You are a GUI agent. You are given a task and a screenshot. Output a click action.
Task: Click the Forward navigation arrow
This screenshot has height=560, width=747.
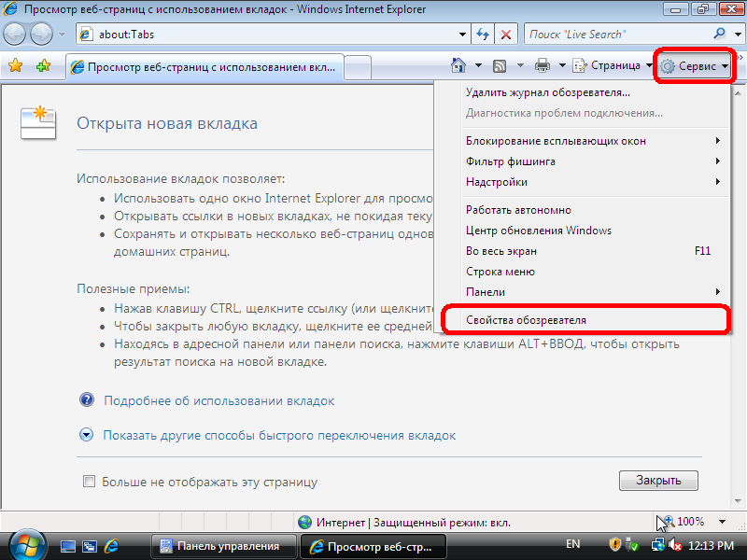point(41,35)
